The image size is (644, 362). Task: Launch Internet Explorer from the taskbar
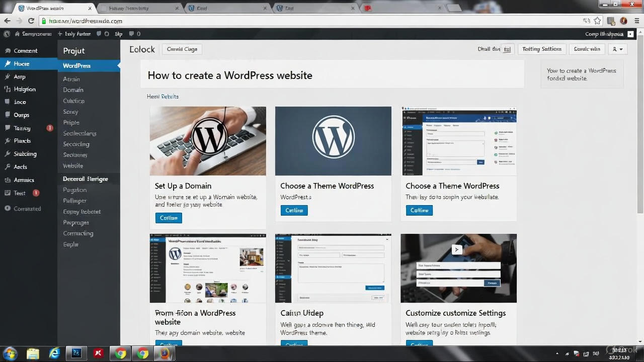tap(54, 353)
